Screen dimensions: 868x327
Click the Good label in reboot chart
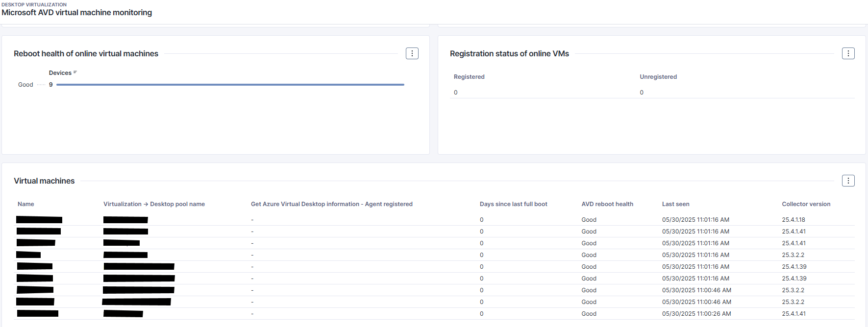[x=25, y=85]
